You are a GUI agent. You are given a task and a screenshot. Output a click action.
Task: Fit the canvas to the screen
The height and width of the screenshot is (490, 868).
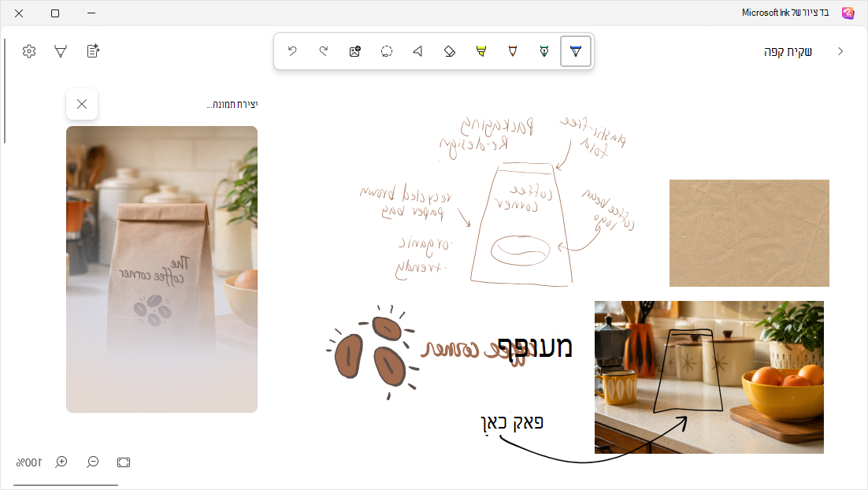(x=124, y=462)
